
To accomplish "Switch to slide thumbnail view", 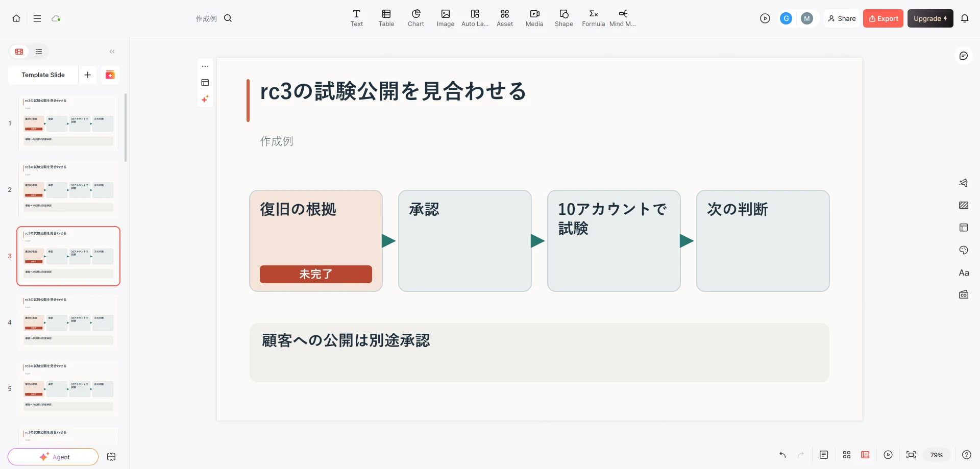I will (19, 52).
